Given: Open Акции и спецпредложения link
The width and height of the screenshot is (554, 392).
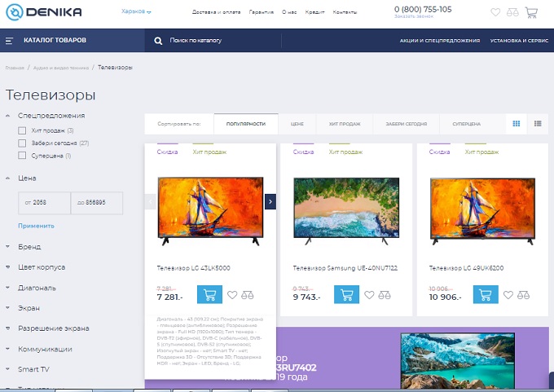Looking at the screenshot, I should 440,41.
